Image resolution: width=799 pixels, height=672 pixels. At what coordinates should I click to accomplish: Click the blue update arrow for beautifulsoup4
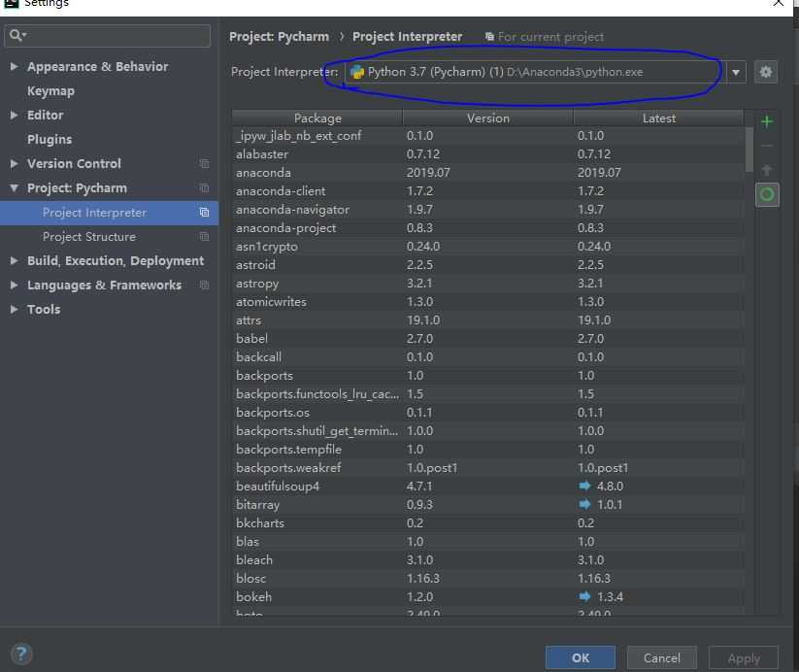click(x=584, y=486)
